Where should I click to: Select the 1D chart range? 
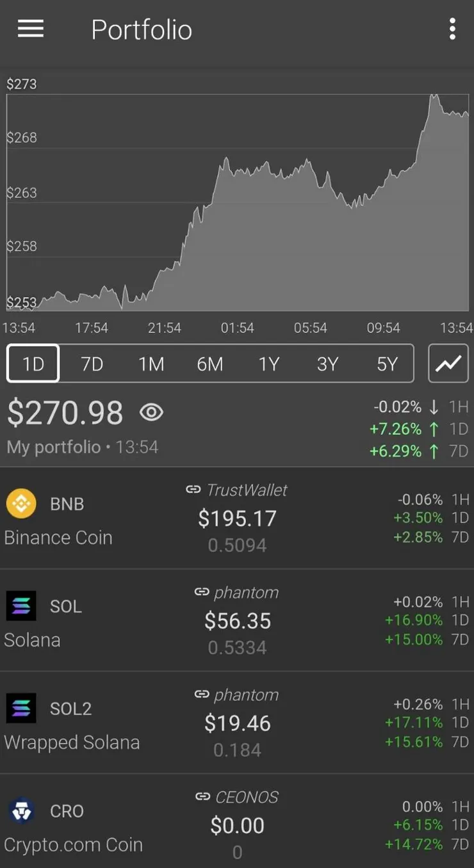pyautogui.click(x=33, y=364)
